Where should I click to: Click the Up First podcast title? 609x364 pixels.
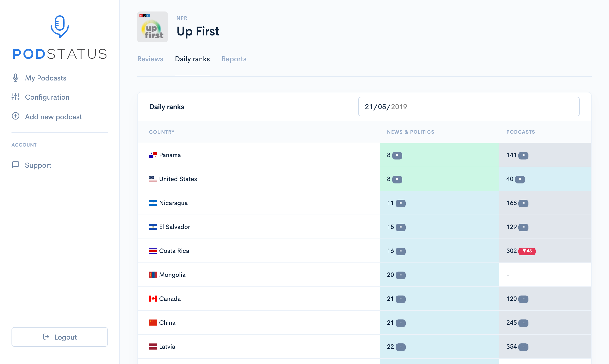pyautogui.click(x=198, y=31)
